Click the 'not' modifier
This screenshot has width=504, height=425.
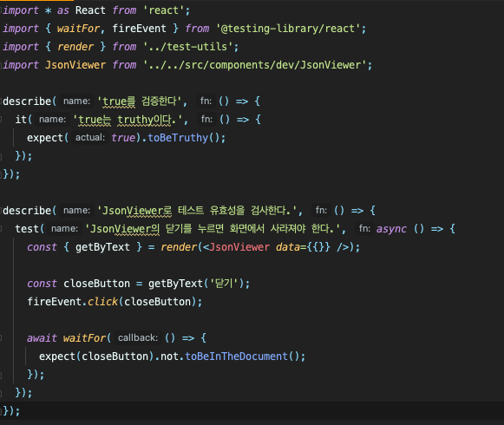[x=169, y=356]
